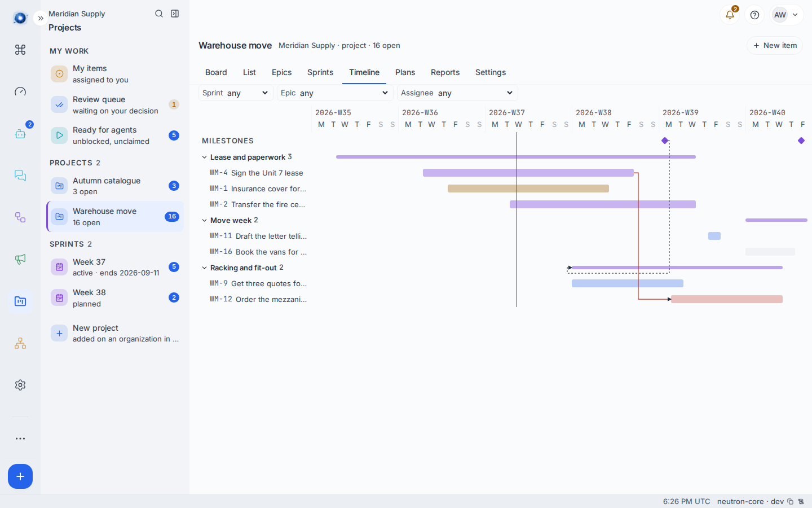Click the My items target icon
This screenshot has height=508, width=812.
coord(59,74)
